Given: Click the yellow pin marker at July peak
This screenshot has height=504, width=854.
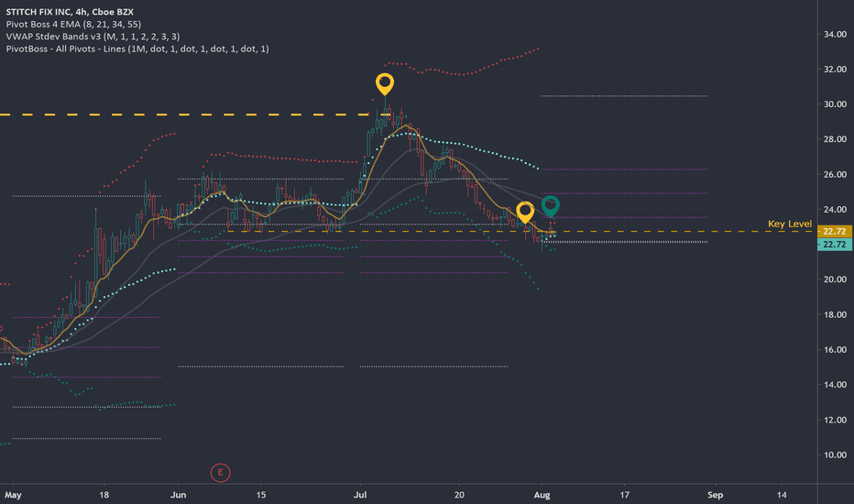Looking at the screenshot, I should coord(385,84).
